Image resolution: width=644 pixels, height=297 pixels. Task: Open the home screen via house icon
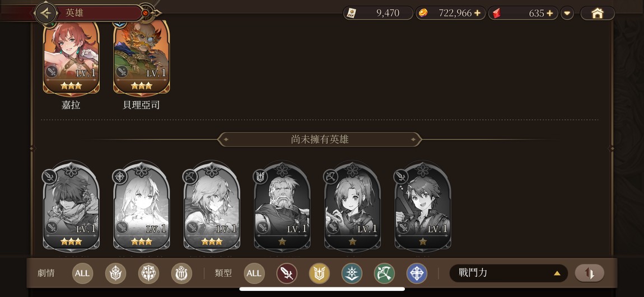pyautogui.click(x=597, y=13)
